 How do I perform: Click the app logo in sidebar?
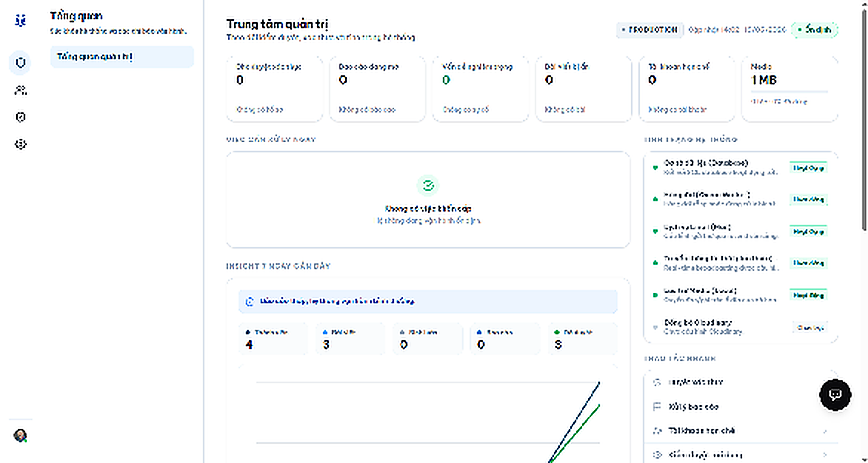pyautogui.click(x=20, y=20)
